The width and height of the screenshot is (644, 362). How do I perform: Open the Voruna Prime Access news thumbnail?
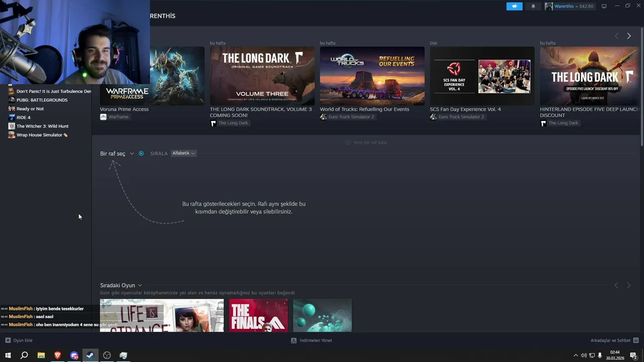click(152, 76)
